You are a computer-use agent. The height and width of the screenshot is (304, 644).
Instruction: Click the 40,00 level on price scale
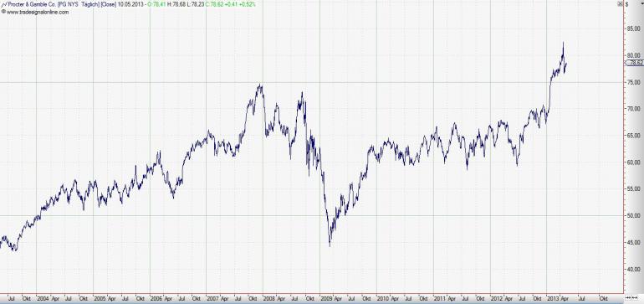coord(633,269)
